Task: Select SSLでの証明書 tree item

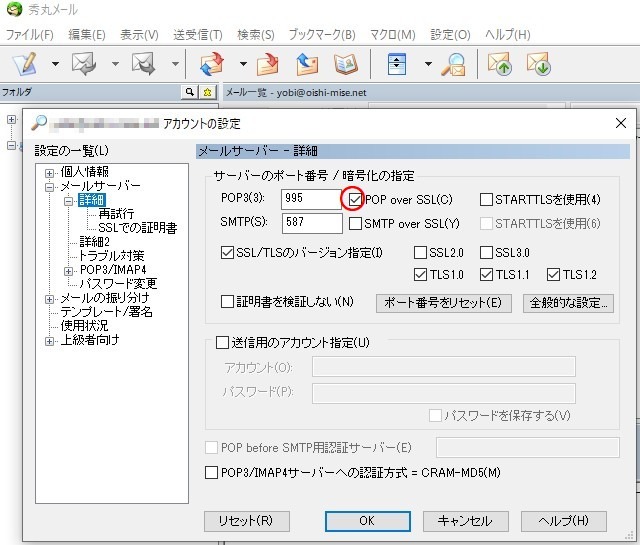Action: tap(138, 228)
